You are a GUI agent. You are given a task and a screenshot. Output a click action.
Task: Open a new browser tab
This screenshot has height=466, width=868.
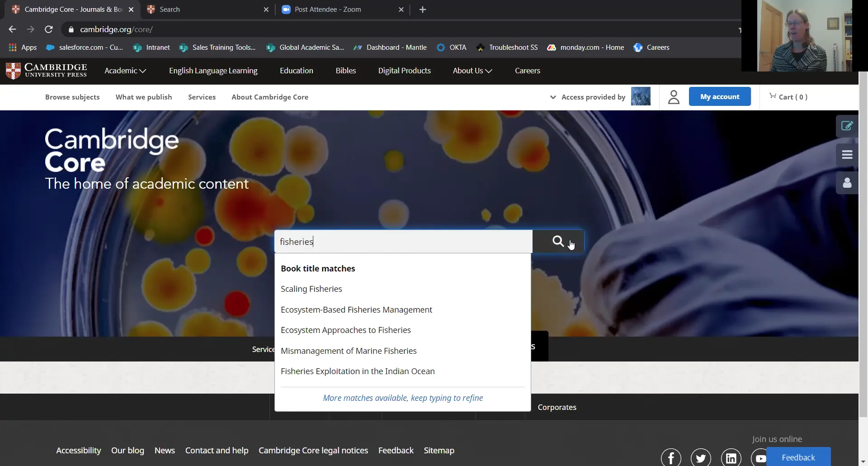tap(423, 10)
